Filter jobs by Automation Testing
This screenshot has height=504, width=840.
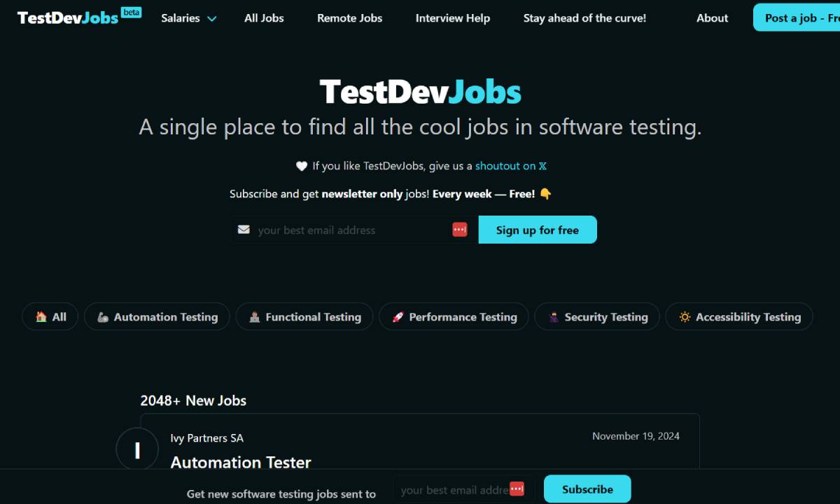click(157, 316)
